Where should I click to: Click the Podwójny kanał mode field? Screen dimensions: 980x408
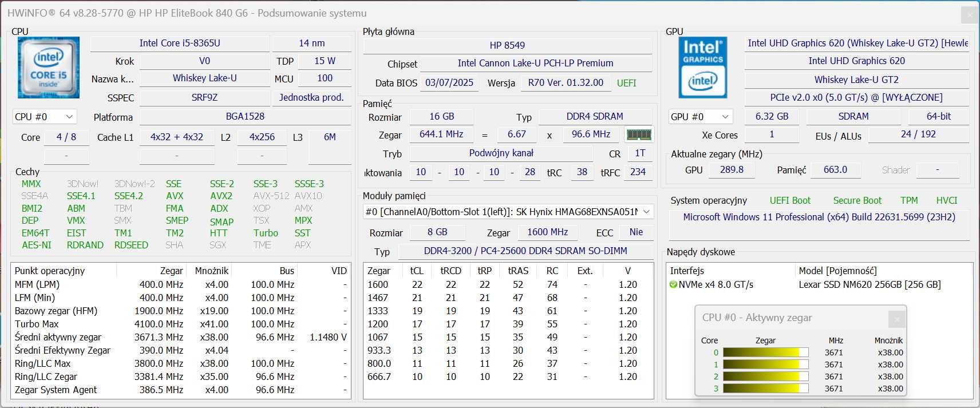coord(501,153)
